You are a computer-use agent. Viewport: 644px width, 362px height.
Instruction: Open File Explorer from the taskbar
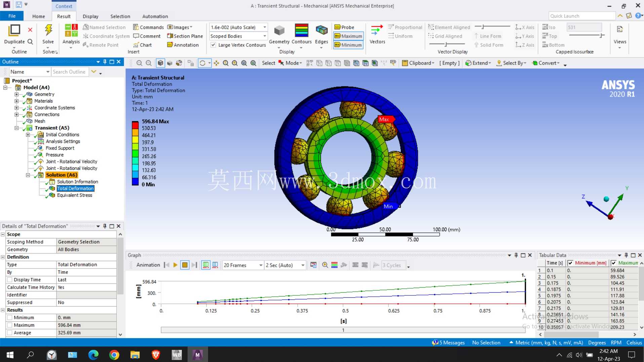[x=135, y=355]
